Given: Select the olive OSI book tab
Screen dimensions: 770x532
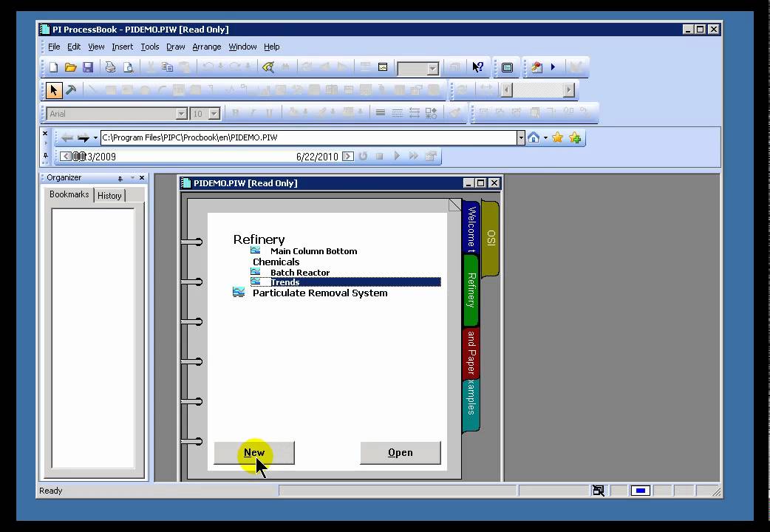Looking at the screenshot, I should 491,238.
